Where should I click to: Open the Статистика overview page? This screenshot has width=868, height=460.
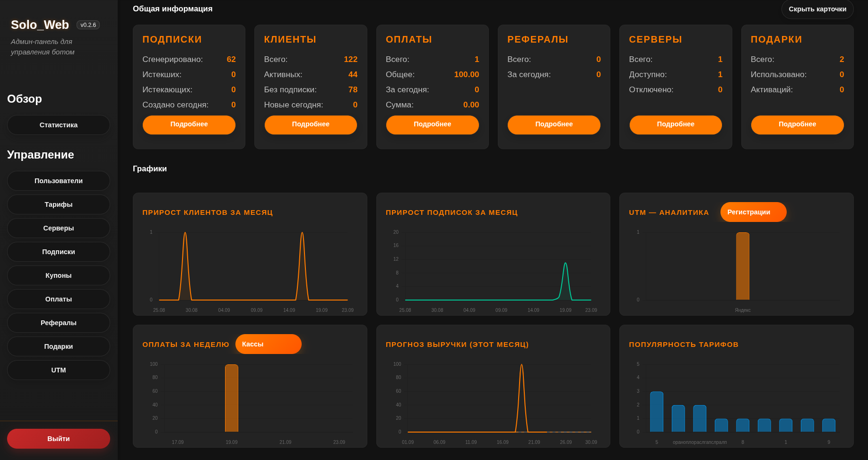pyautogui.click(x=59, y=125)
